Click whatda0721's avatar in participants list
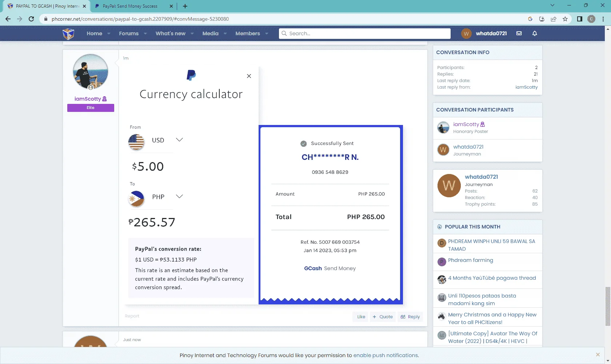This screenshot has width=611, height=364. pos(443,150)
